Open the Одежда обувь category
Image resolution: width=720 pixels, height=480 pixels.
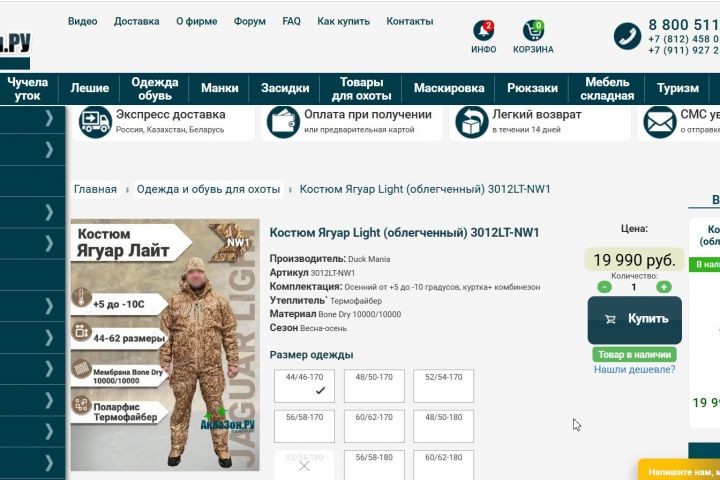point(155,89)
